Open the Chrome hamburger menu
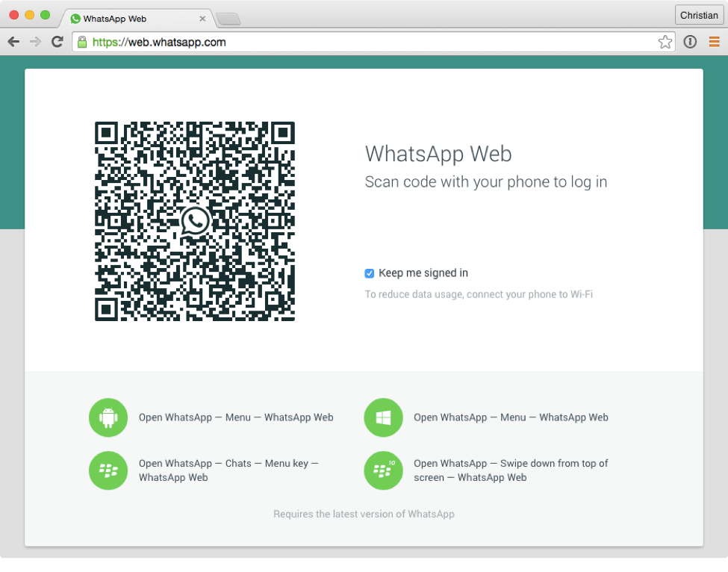This screenshot has height=572, width=728. (x=714, y=42)
